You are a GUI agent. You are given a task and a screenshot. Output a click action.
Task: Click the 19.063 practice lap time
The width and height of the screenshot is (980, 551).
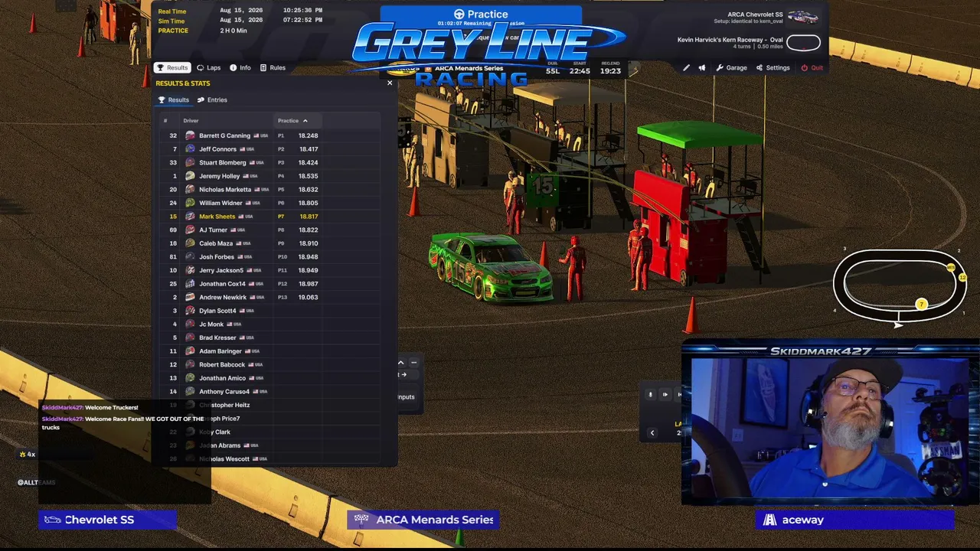(x=309, y=297)
